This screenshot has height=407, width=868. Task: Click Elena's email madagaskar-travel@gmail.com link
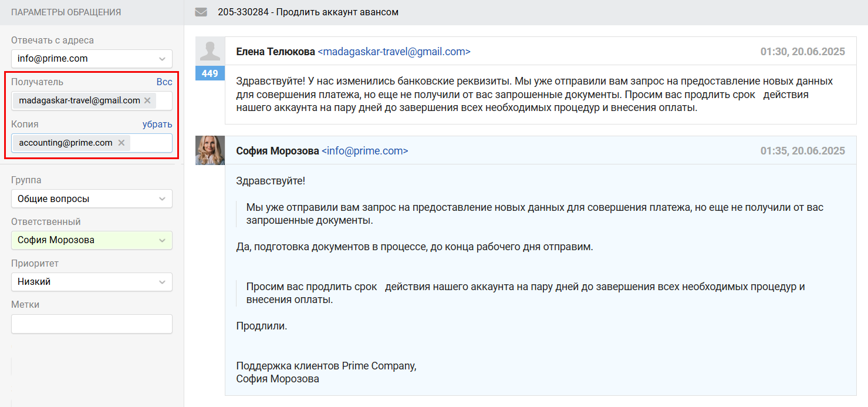394,52
